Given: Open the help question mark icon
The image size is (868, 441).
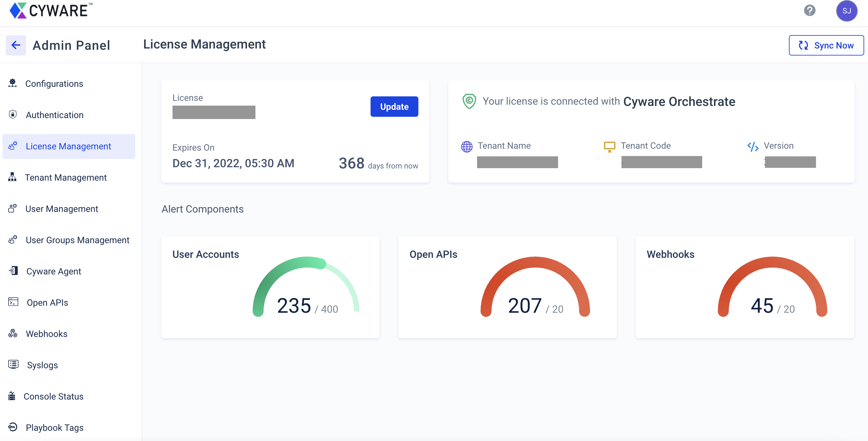Looking at the screenshot, I should pos(809,11).
